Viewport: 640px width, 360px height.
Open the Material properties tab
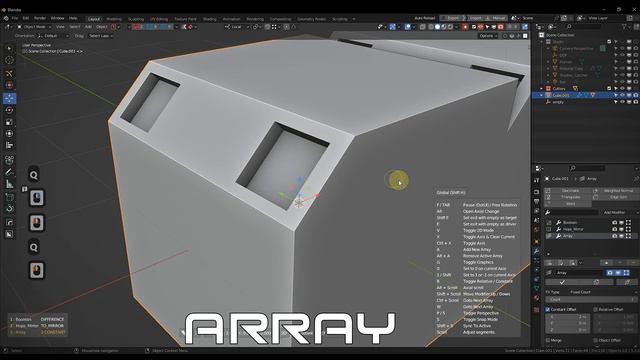(x=536, y=298)
